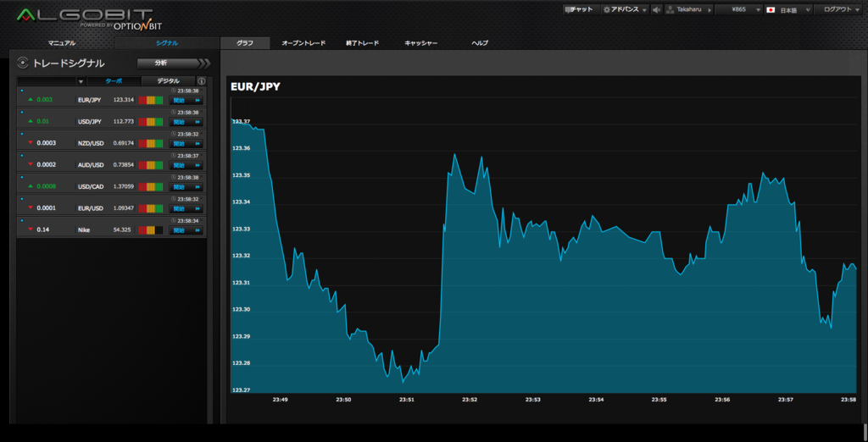Click the clock icon on EUR/JPY row
Viewport: 868px width, 442px height.
coord(174,90)
